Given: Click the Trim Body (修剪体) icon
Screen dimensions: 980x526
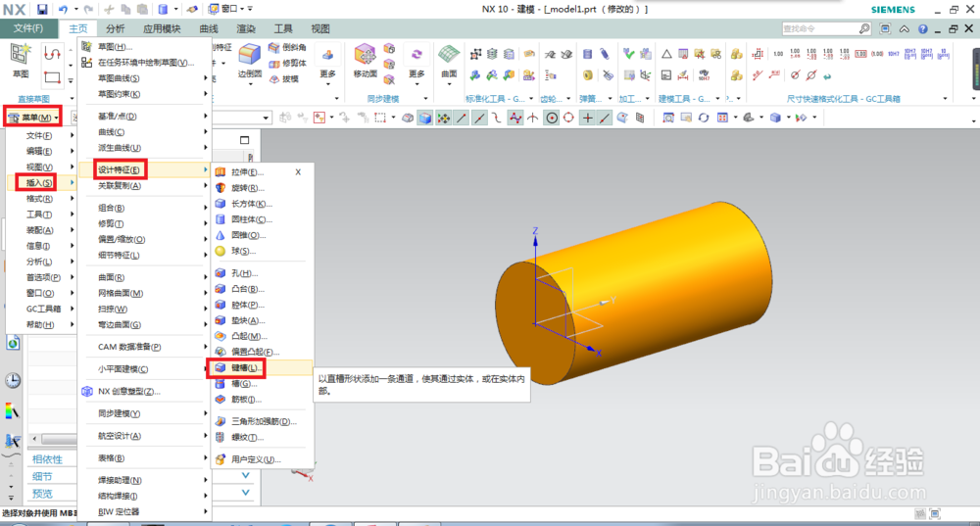Looking at the screenshot, I should (287, 63).
